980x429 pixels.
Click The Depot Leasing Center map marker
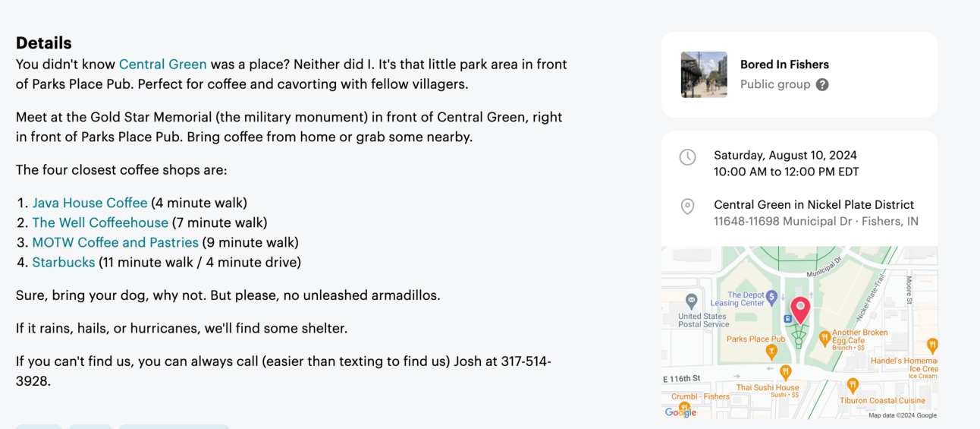tap(771, 296)
